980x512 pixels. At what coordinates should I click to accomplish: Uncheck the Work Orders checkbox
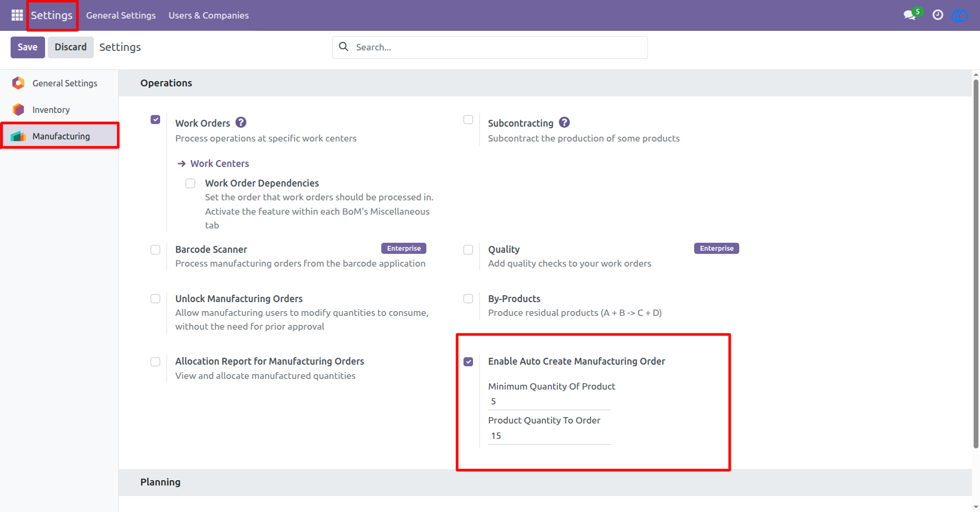point(155,120)
